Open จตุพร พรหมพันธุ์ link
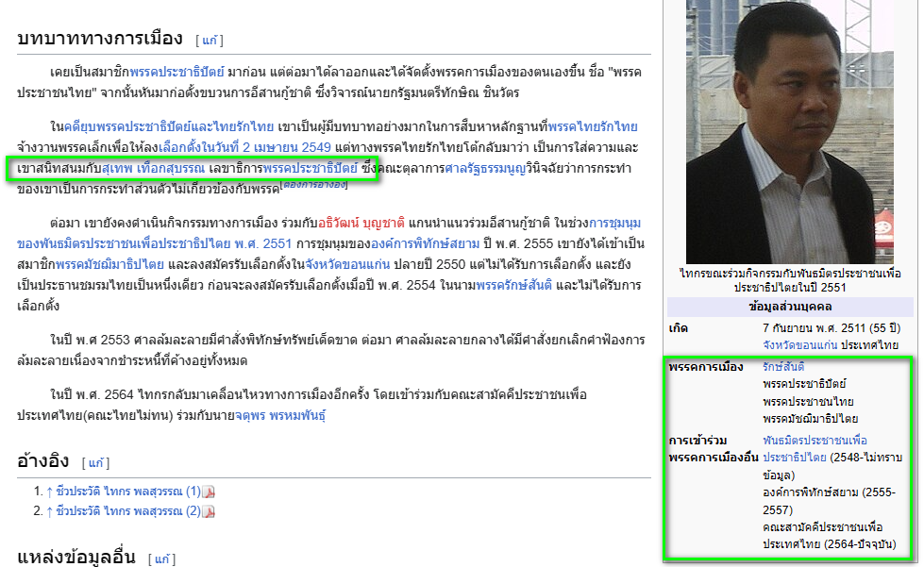This screenshot has height=567, width=924. (x=280, y=416)
